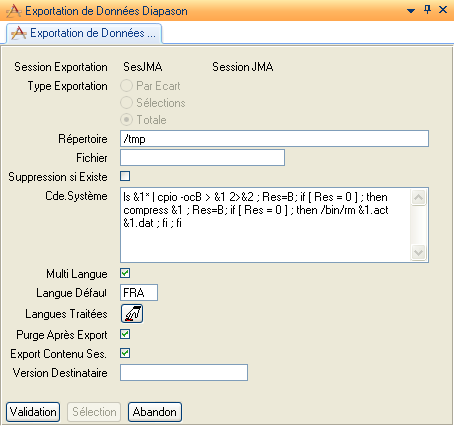
Task: Uncheck the Multi Langue checkbox
Action: [125, 273]
